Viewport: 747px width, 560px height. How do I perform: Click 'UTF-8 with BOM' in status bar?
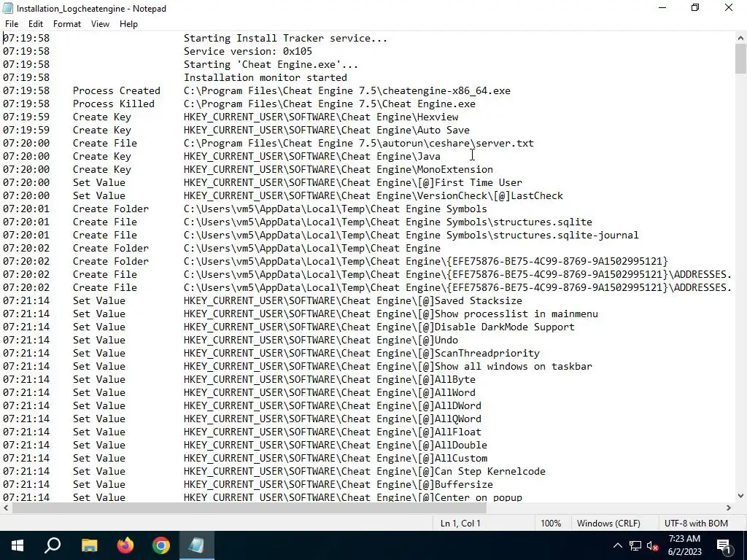click(x=696, y=524)
